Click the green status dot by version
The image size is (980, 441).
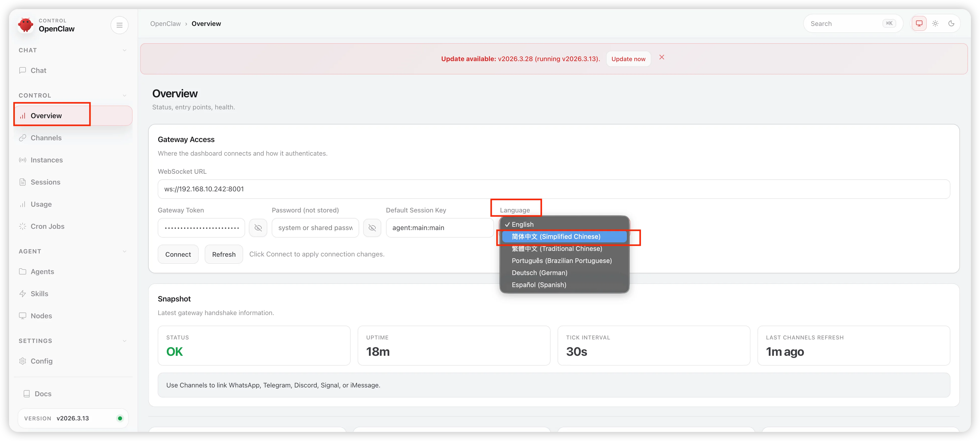click(120, 419)
